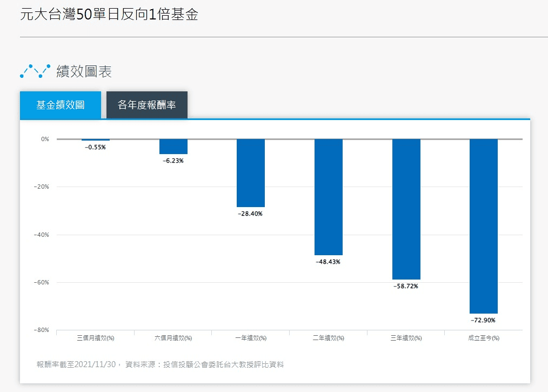The height and width of the screenshot is (392, 548).
Task: Click the fund title 元大台灣50單日反向1倍基金
Action: (109, 15)
